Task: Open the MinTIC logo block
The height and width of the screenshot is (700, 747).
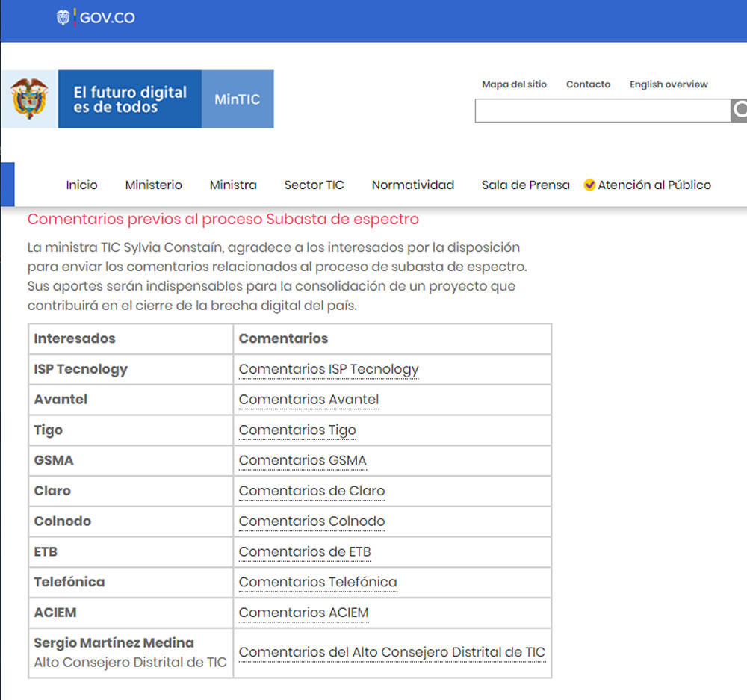Action: point(238,99)
